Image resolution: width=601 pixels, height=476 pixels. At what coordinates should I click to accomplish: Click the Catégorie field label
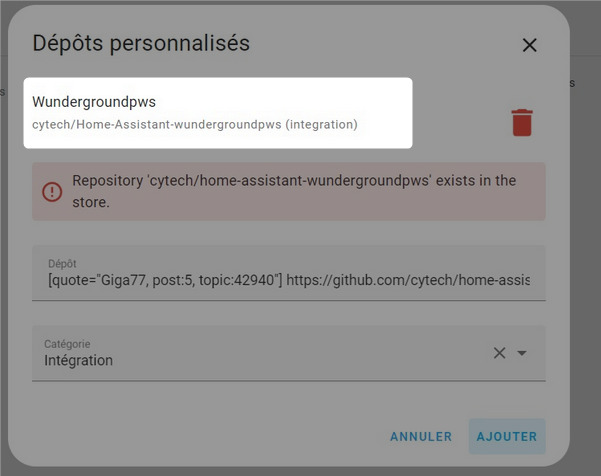pos(74,344)
